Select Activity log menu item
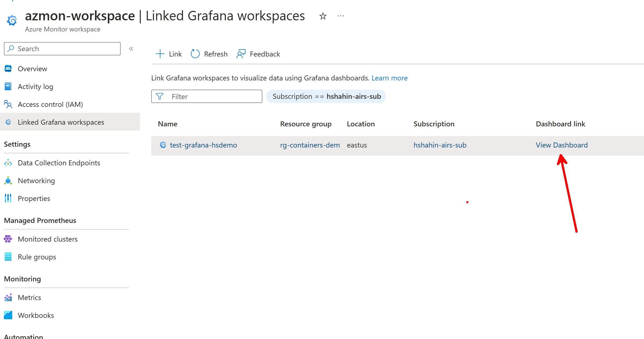The width and height of the screenshot is (644, 339). click(x=35, y=87)
